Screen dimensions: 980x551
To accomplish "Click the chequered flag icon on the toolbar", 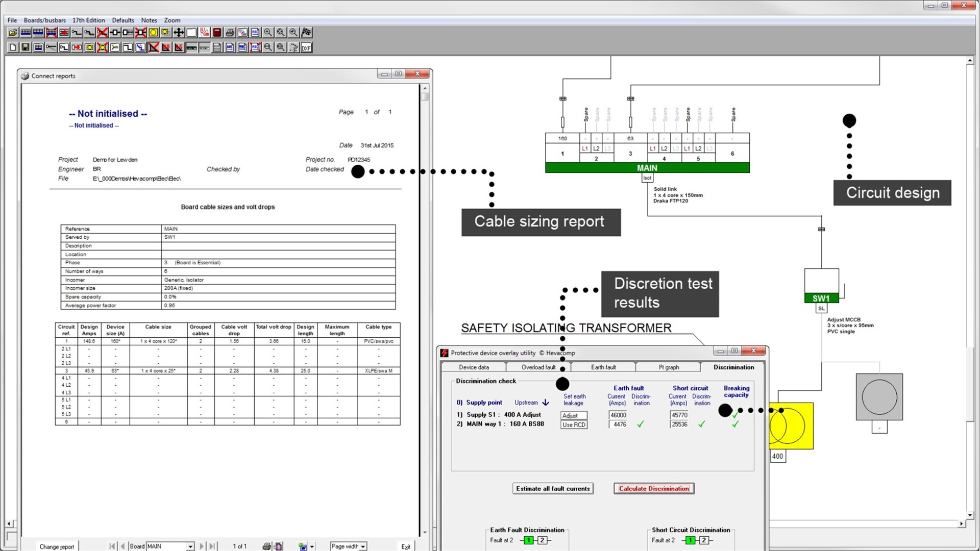I will (x=306, y=32).
